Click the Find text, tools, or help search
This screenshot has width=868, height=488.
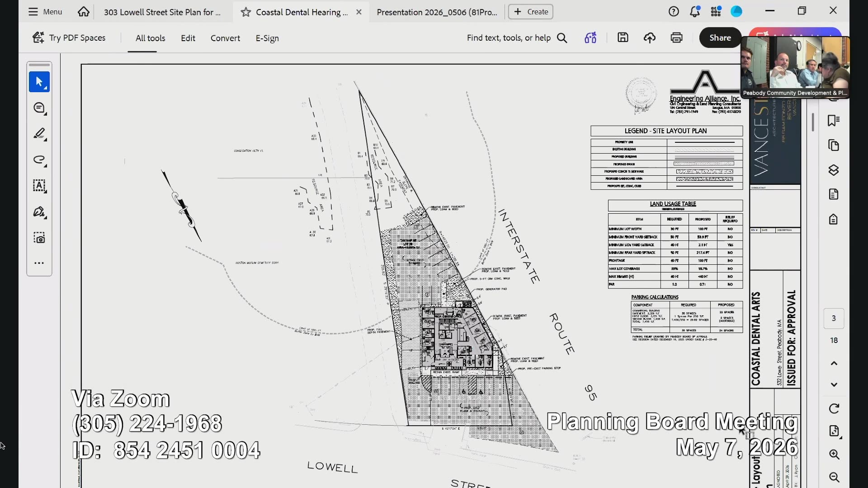coord(517,38)
